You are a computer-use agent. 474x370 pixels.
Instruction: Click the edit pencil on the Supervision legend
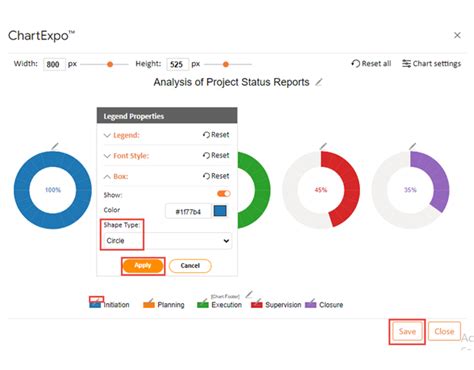point(259,300)
